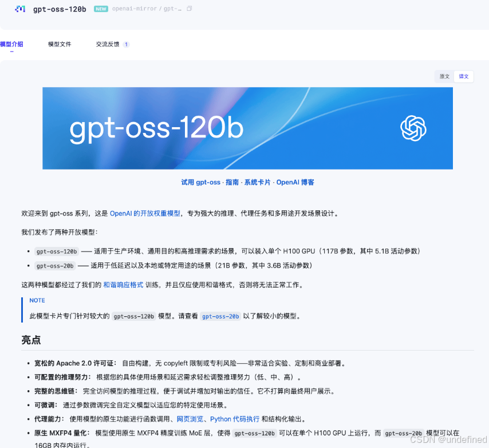Viewport: 489px width, 448px height.
Task: Click the gpt-oss-120b code tag in list
Action: 57,251
